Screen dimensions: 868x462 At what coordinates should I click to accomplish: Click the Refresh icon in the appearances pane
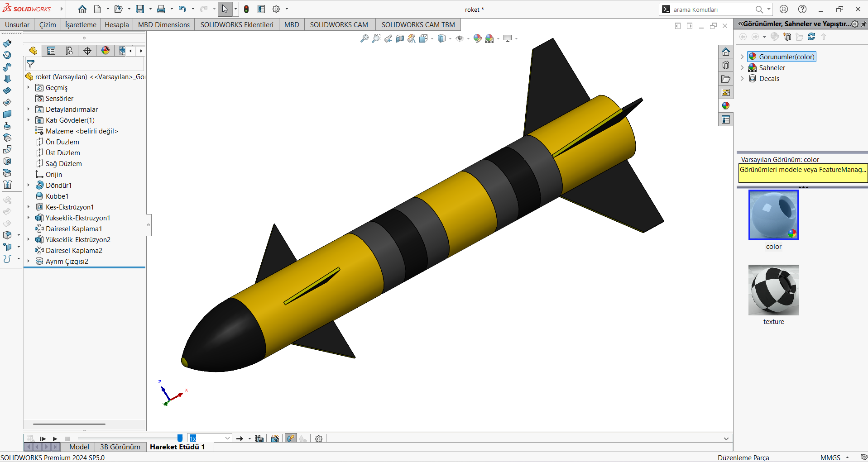[811, 37]
